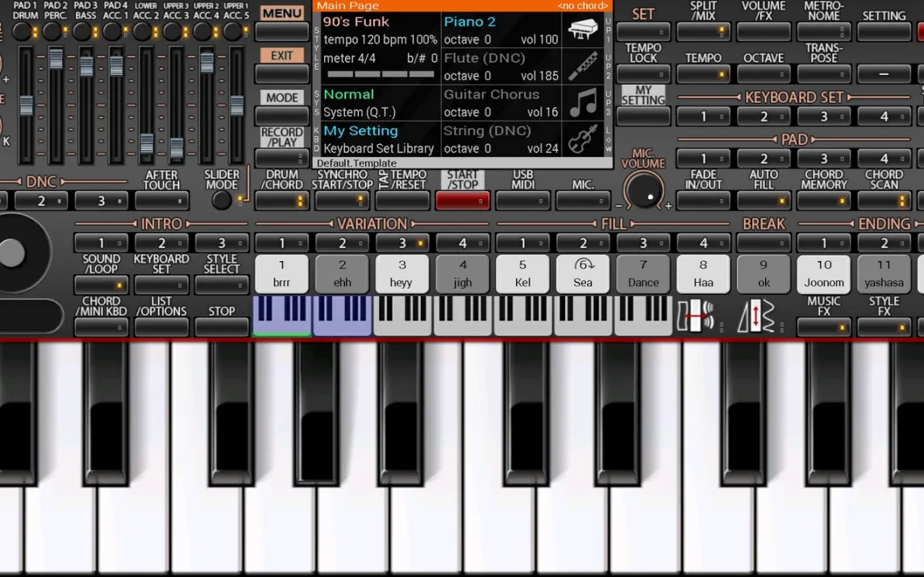Viewport: 924px width, 577px height.
Task: Enable the Tempo Lock switch
Action: point(643,74)
